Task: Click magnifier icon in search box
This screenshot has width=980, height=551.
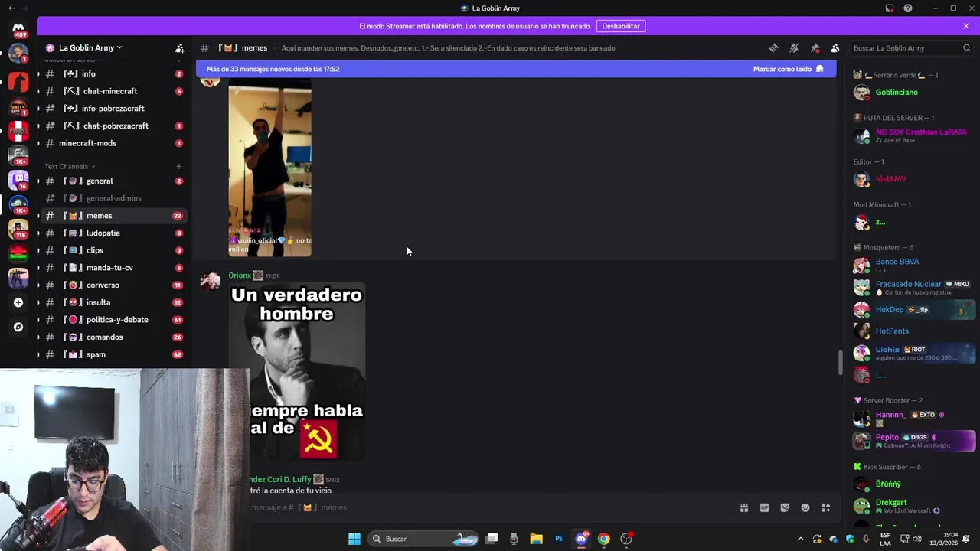Action: (x=967, y=47)
